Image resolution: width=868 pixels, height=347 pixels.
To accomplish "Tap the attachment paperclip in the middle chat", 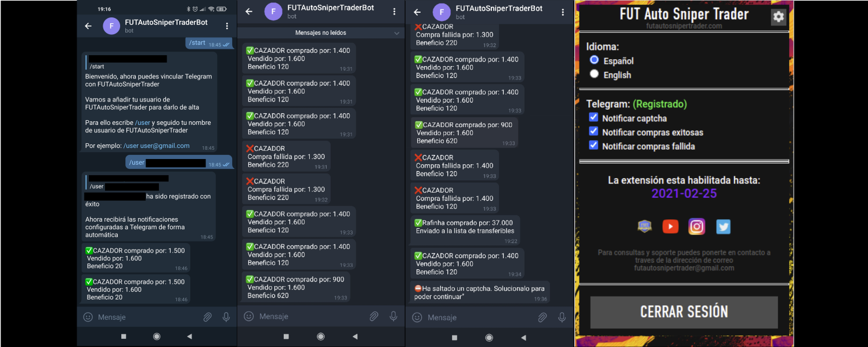I will 374,316.
